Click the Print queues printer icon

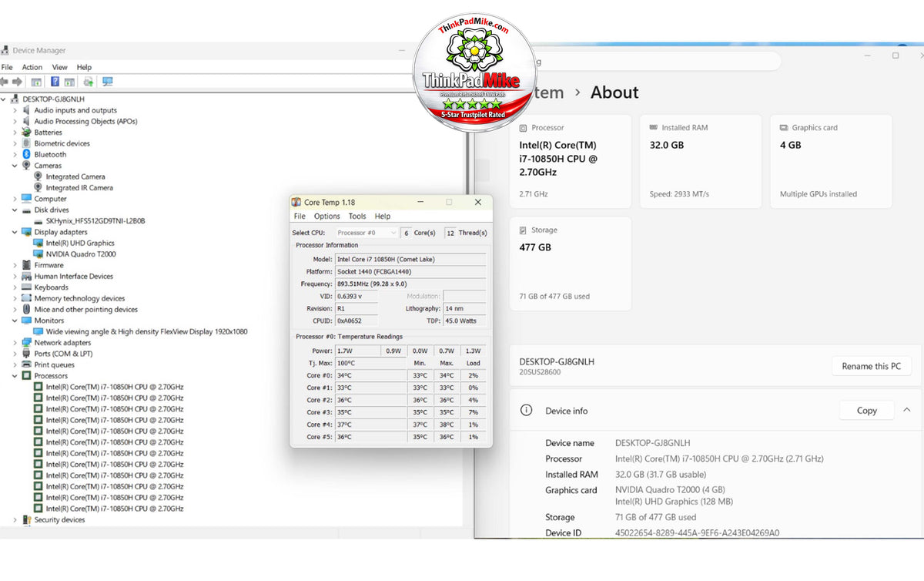coord(27,365)
